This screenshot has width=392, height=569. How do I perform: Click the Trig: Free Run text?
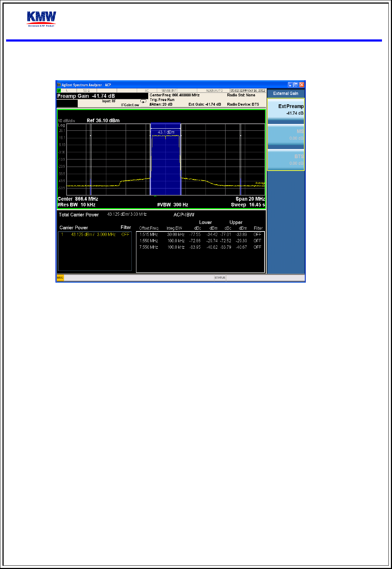click(x=162, y=100)
